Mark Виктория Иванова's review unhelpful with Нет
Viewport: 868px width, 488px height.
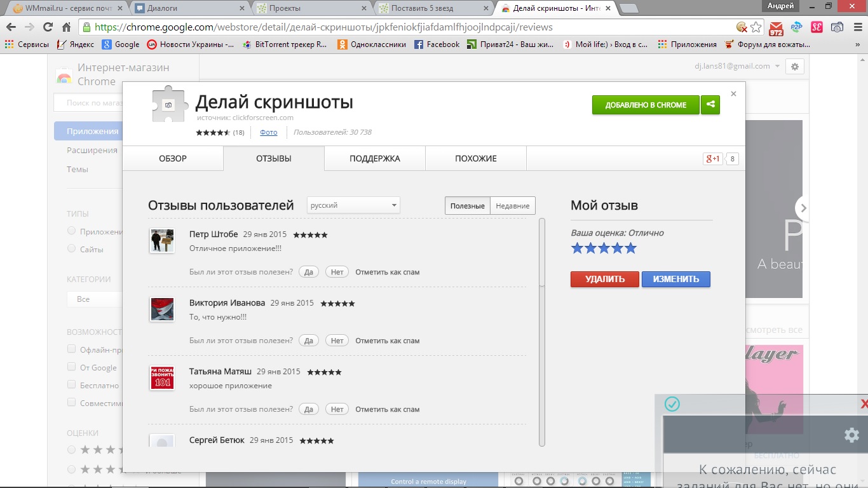337,341
